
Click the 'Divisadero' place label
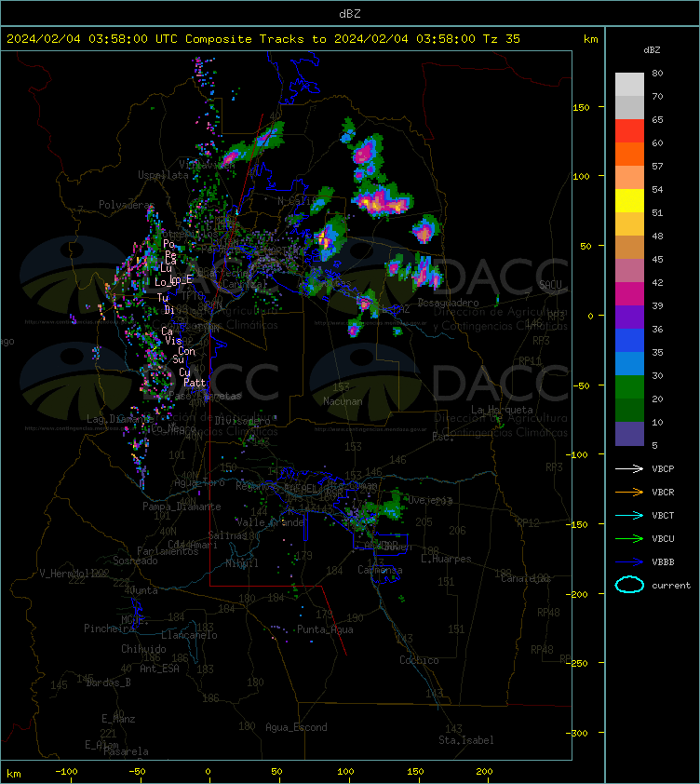point(243,421)
